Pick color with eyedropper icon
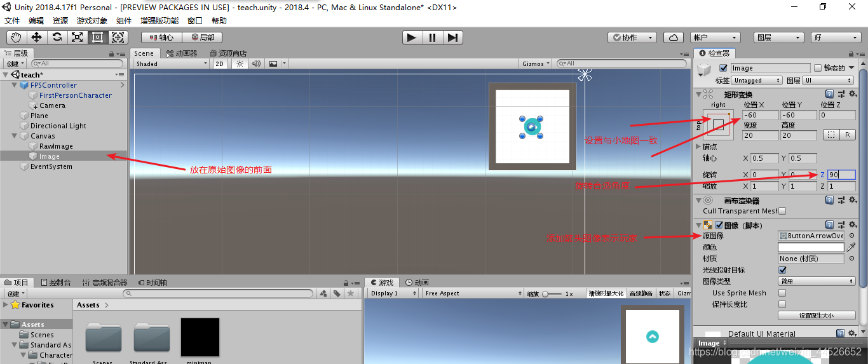The height and width of the screenshot is (364, 868). (851, 247)
